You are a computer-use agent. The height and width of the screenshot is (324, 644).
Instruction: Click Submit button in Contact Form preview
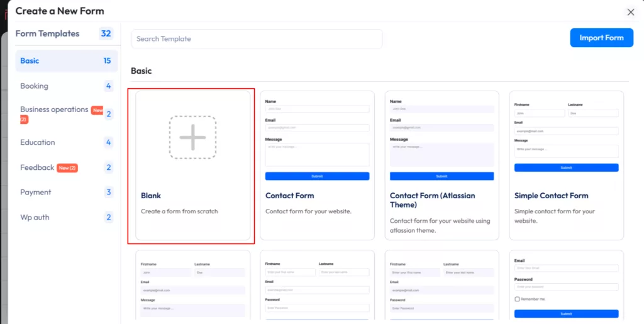coord(317,176)
